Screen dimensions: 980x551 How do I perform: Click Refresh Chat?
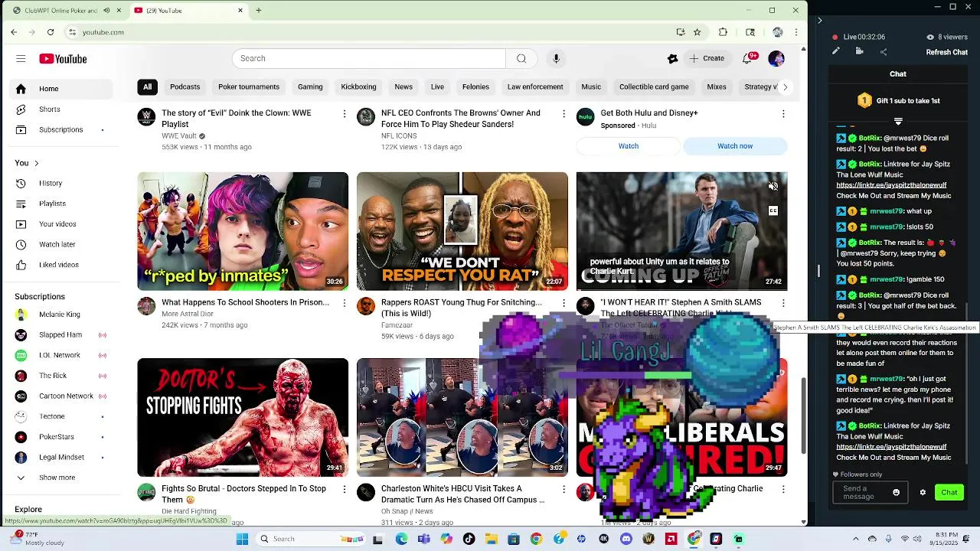947,52
